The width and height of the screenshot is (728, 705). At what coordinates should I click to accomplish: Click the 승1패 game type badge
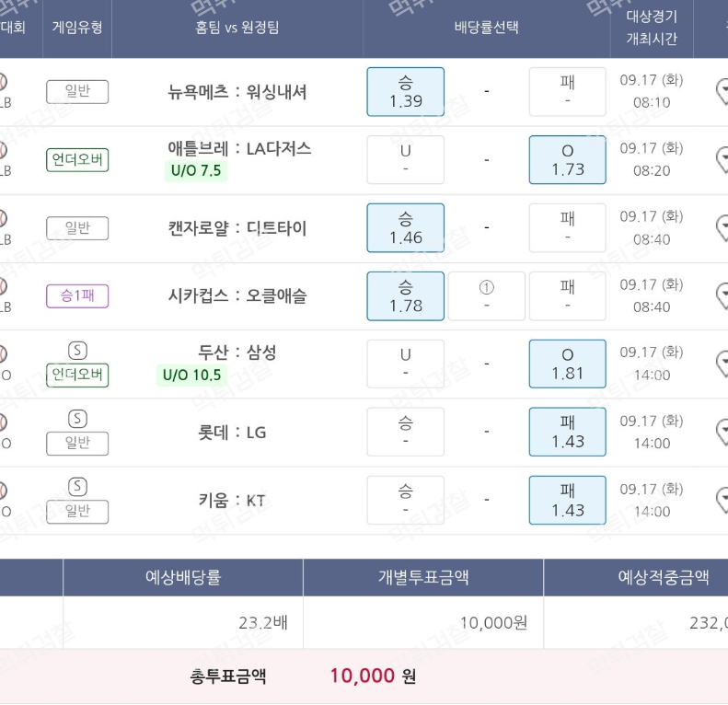pyautogui.click(x=77, y=295)
